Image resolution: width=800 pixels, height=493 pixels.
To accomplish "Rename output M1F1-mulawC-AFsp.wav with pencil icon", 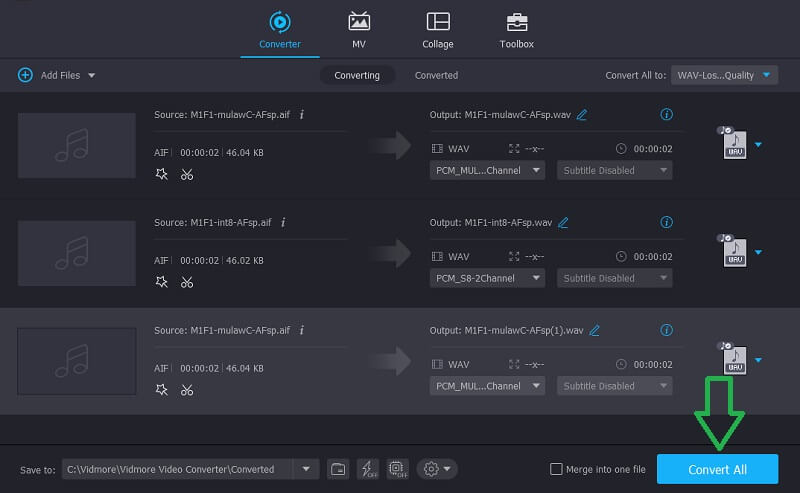I will pos(582,115).
